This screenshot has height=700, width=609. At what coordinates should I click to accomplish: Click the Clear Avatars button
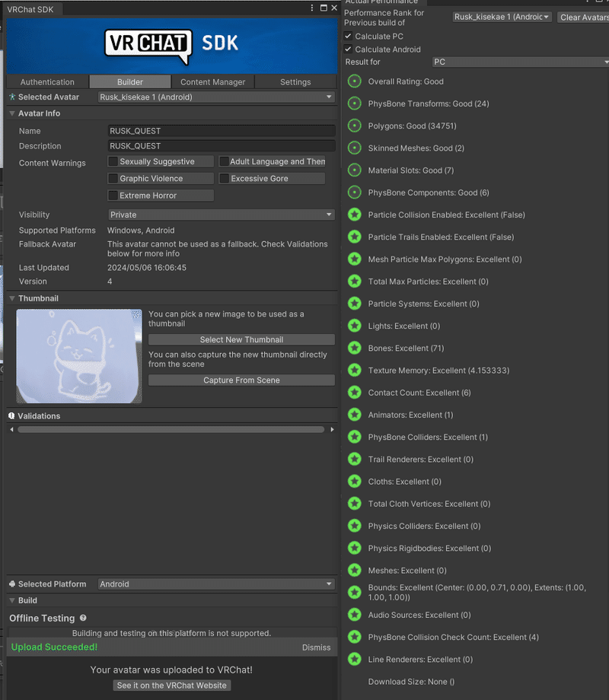click(x=583, y=17)
